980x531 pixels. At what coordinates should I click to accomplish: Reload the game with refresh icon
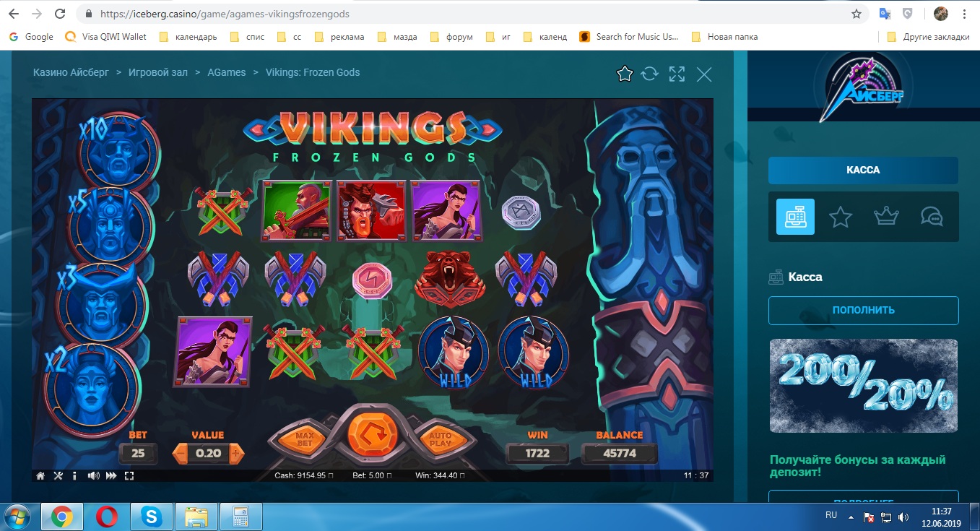(x=650, y=74)
